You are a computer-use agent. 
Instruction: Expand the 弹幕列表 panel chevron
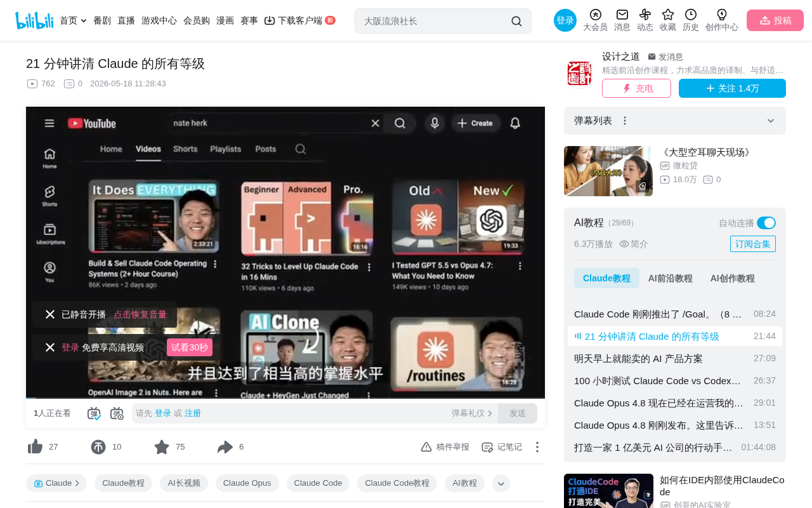(771, 121)
